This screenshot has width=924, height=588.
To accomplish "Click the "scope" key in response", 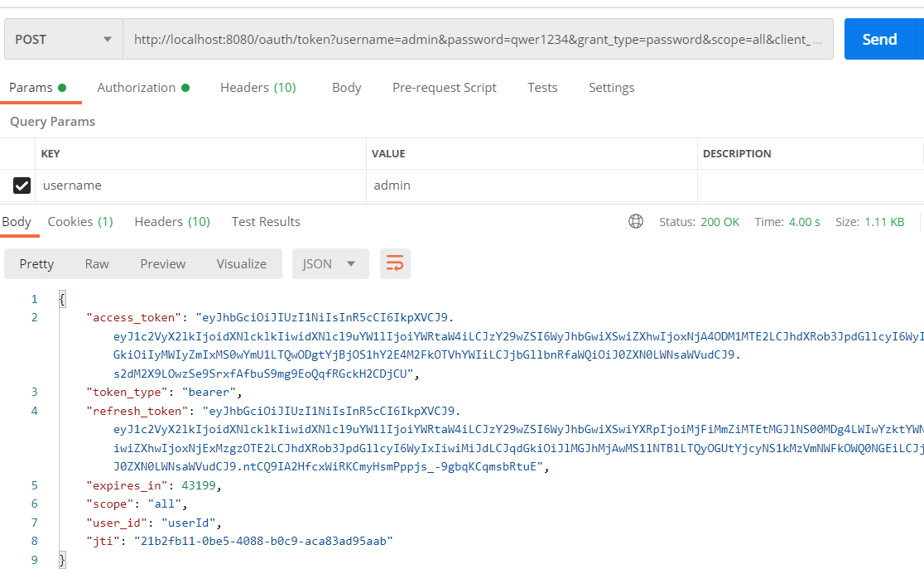I will (109, 504).
